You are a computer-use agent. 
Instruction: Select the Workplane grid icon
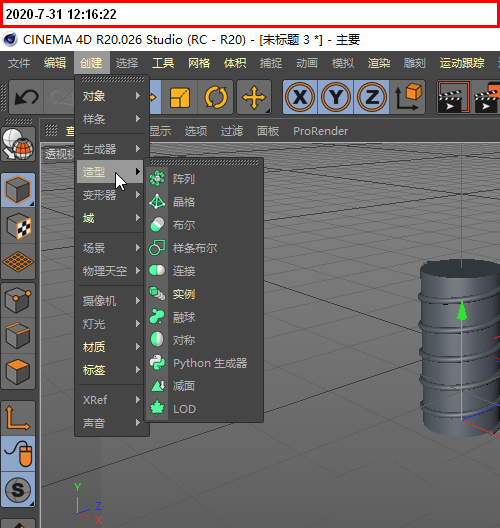point(18,262)
